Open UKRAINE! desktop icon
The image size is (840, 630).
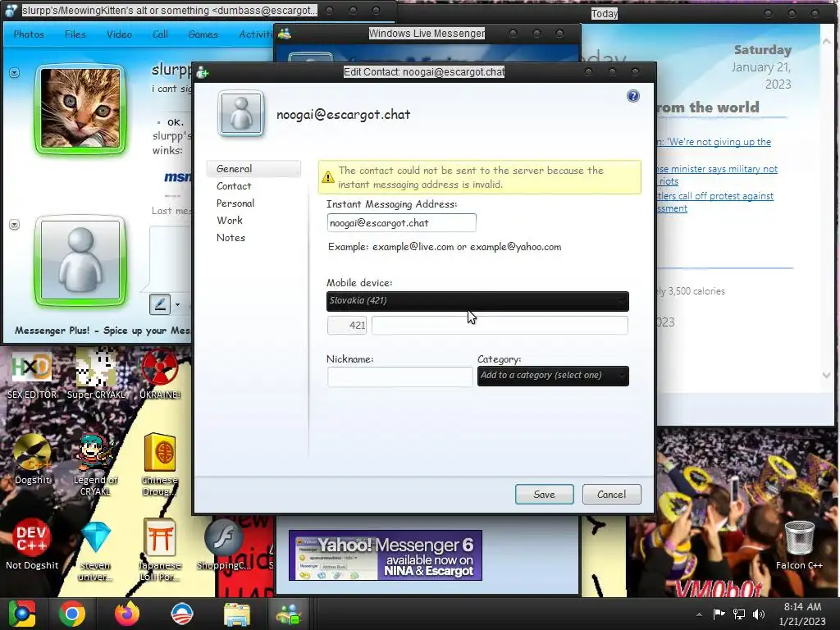(160, 375)
